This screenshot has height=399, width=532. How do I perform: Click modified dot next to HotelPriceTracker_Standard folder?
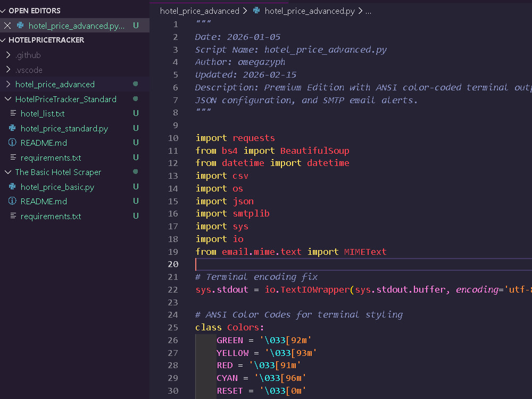click(135, 99)
